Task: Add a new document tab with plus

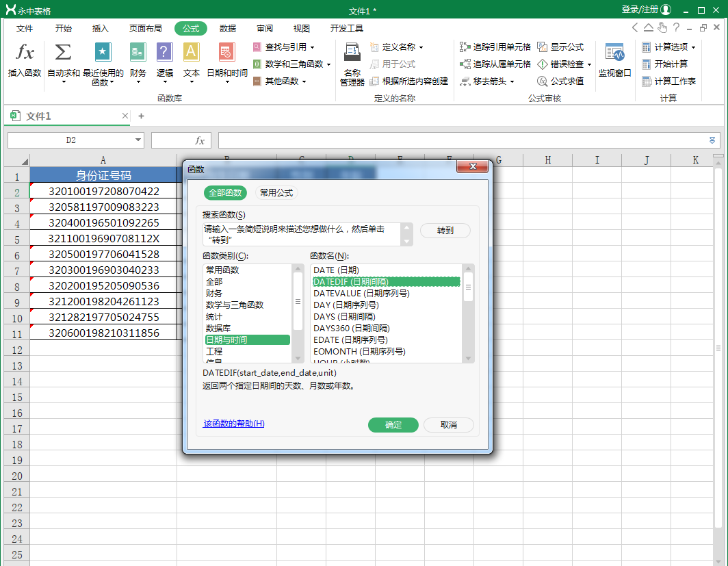Action: coord(141,116)
